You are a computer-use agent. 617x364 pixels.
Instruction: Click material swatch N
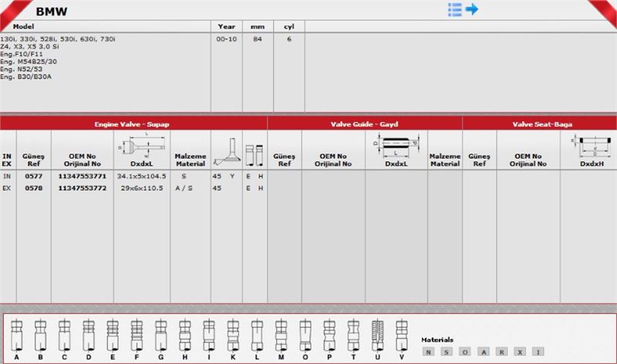tap(428, 352)
